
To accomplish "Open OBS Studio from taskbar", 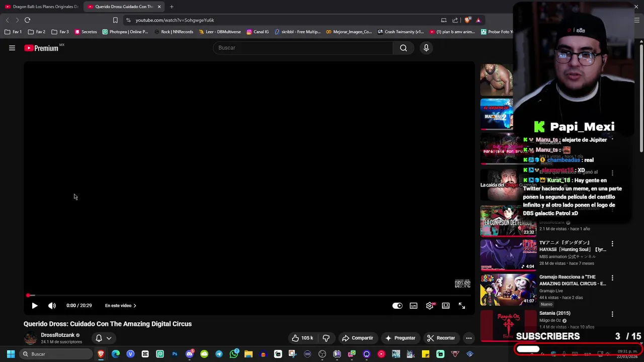I will [x=323, y=354].
